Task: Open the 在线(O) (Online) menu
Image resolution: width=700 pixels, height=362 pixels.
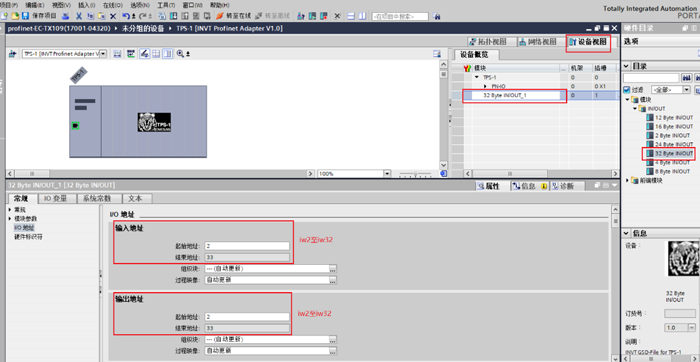Action: click(x=112, y=5)
